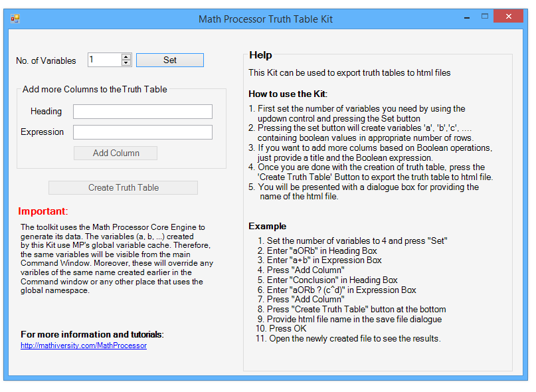Image resolution: width=536 pixels, height=392 pixels.
Task: Click the Math Processor Truth Table Kit title bar
Action: click(266, 19)
